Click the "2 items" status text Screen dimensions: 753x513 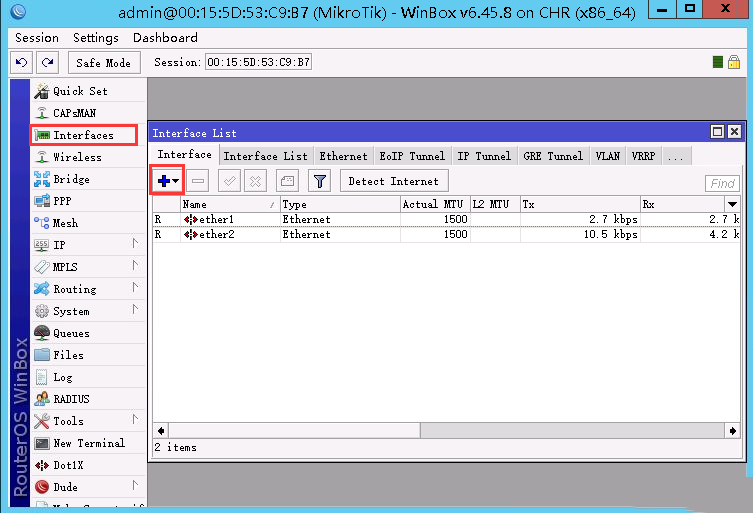[x=176, y=447]
